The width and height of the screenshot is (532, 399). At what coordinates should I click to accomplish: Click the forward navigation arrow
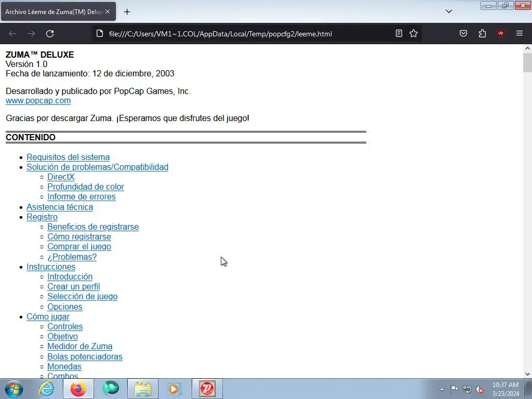tap(31, 34)
